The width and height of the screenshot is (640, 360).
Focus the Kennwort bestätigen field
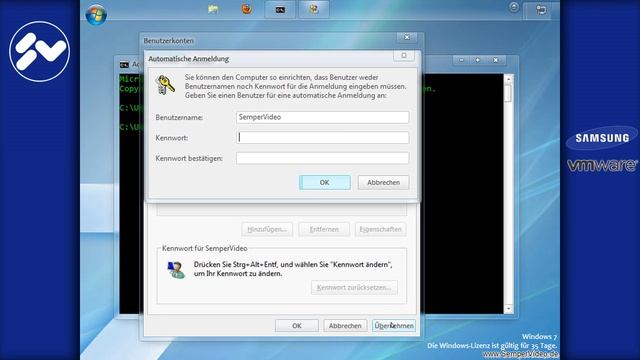tap(322, 158)
